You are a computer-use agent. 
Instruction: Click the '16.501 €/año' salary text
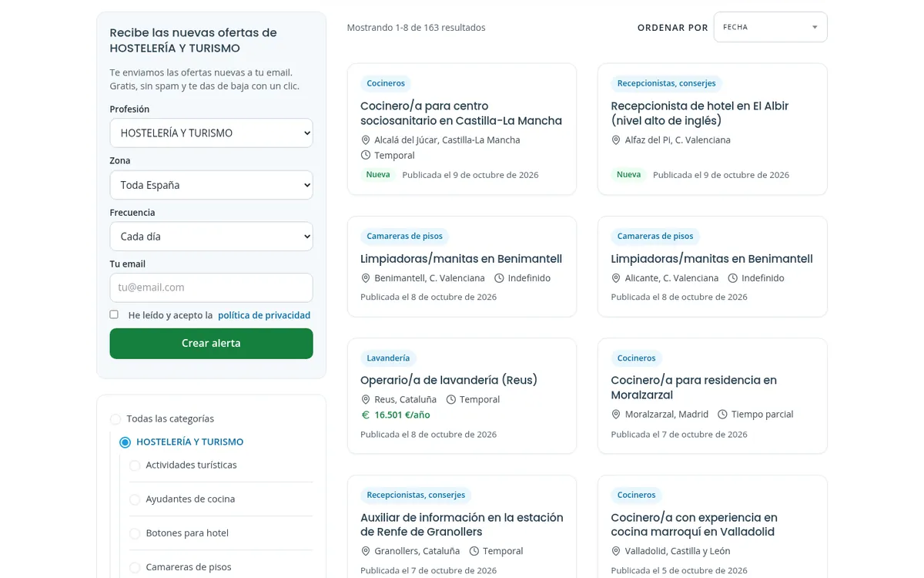402,415
